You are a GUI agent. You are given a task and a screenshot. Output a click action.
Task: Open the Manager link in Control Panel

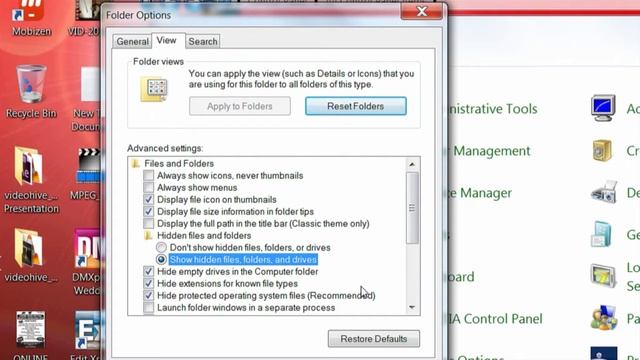point(480,193)
